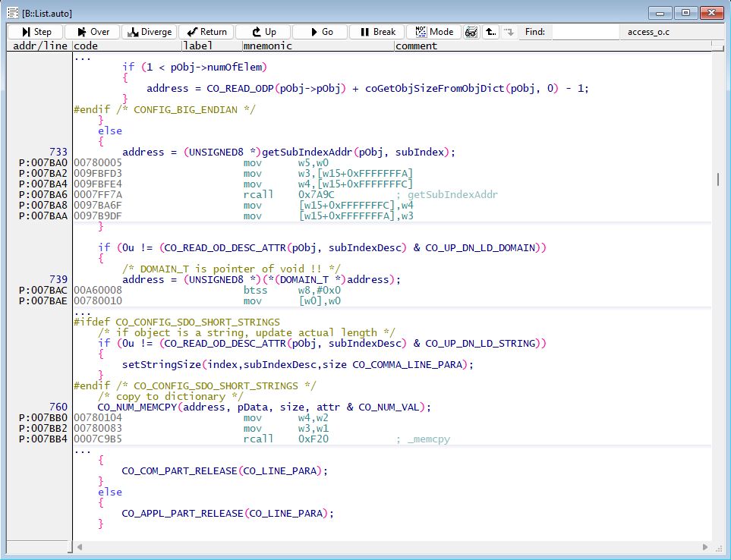Click the "t.." go-up icon beside Find
The width and height of the screenshot is (731, 560).
point(489,31)
